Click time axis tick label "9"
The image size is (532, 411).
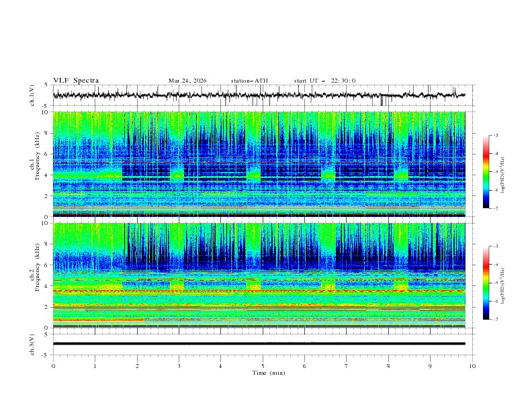pyautogui.click(x=430, y=366)
